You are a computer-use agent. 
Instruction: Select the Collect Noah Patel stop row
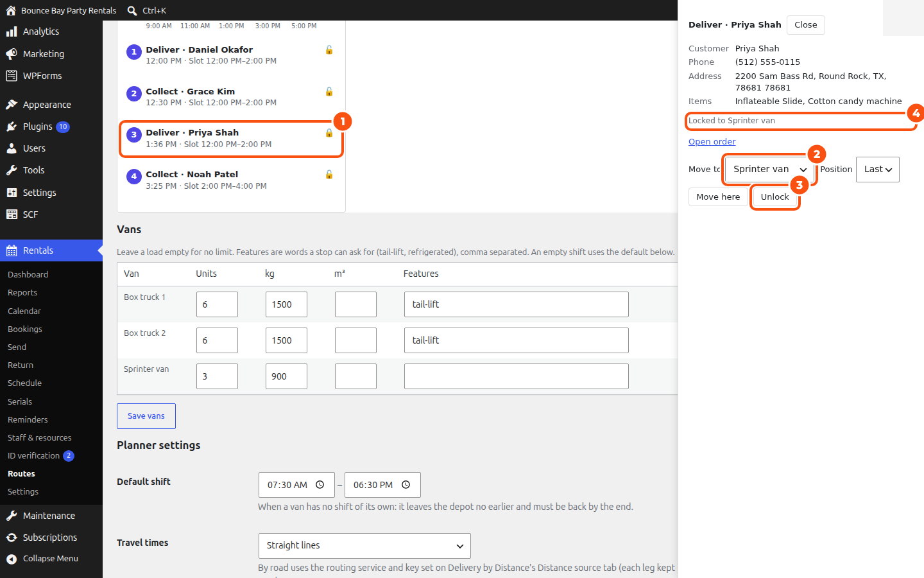pyautogui.click(x=231, y=180)
